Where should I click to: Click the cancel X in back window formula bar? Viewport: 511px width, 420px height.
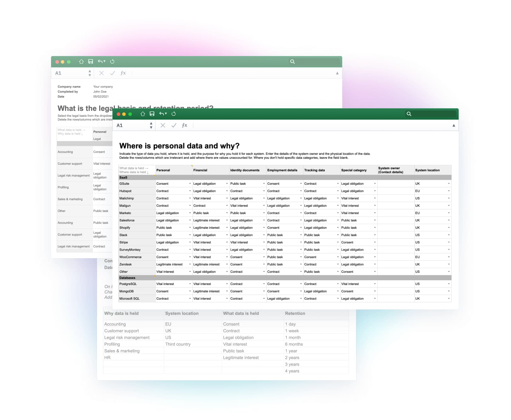pyautogui.click(x=101, y=73)
